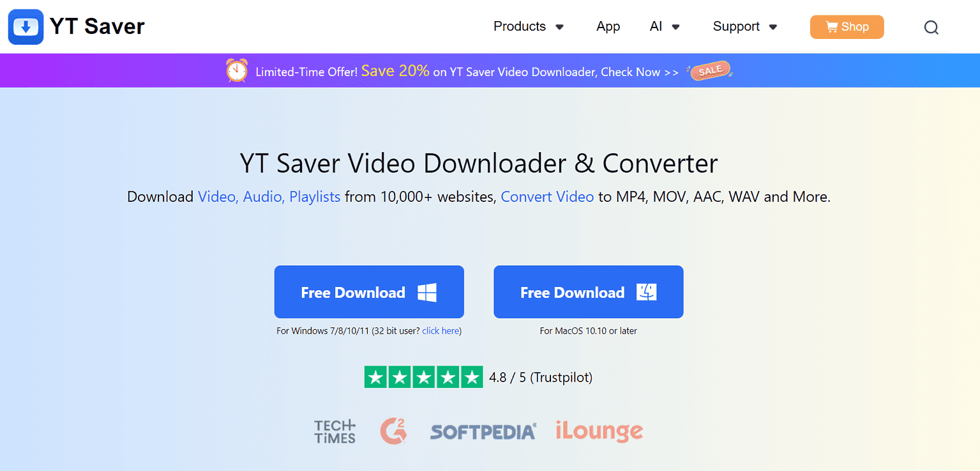Expand the Support dropdown menu
980x471 pixels.
click(x=745, y=26)
